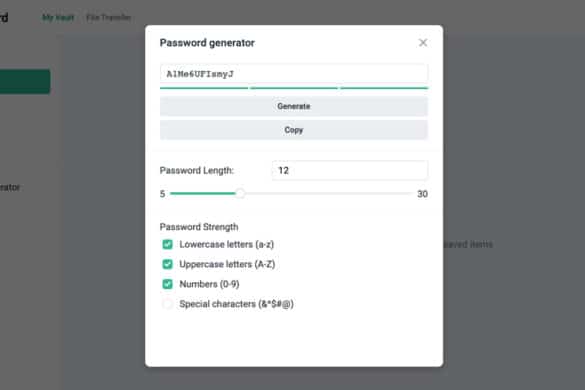Image resolution: width=585 pixels, height=390 pixels.
Task: Toggle the Numbers (0-9) checkbox
Action: click(x=168, y=284)
